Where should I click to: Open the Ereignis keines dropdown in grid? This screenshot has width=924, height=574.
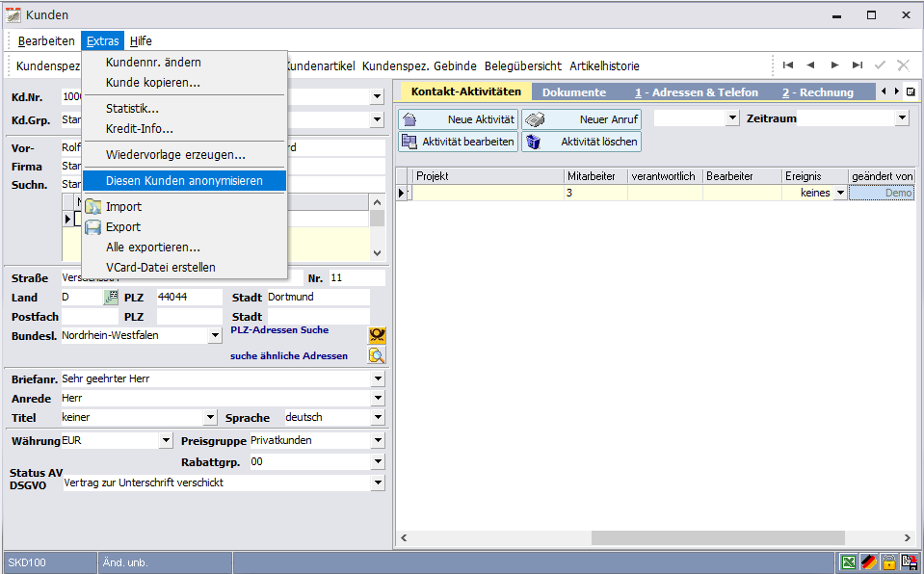[840, 193]
